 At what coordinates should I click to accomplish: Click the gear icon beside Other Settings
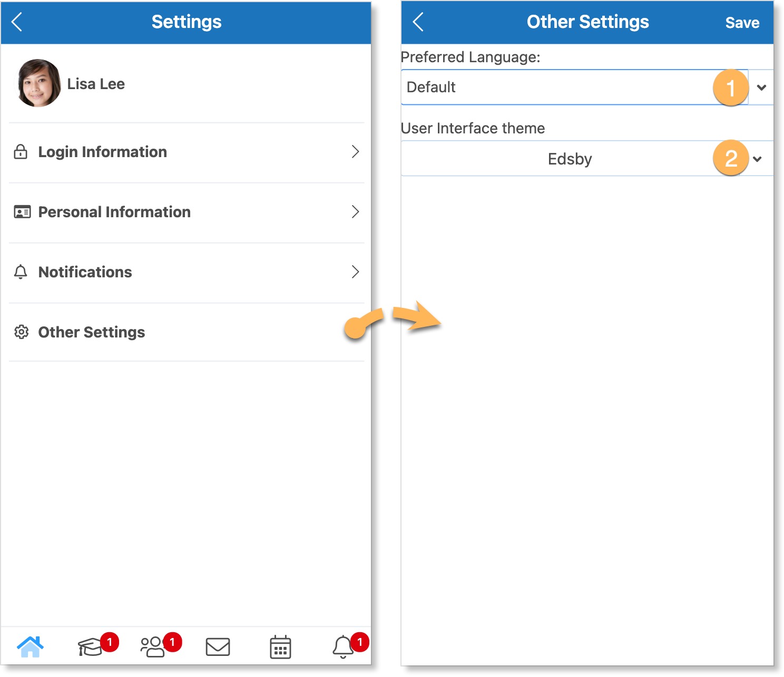21,332
